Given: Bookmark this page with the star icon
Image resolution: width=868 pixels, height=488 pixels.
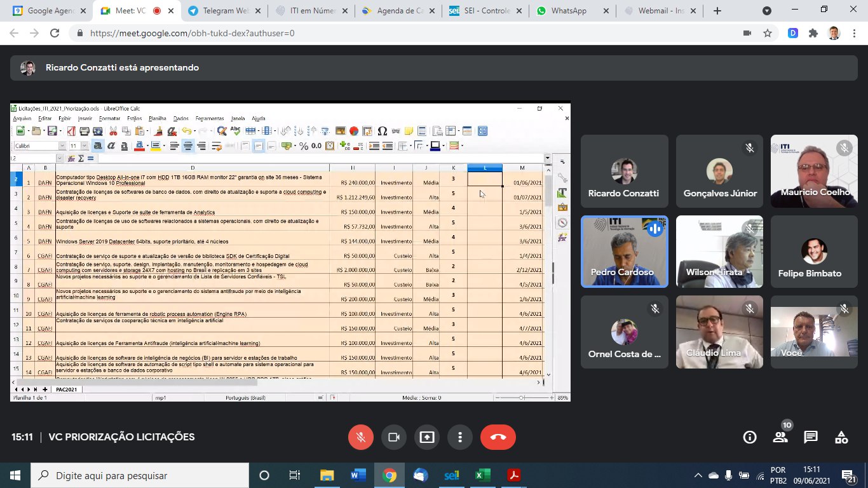Looking at the screenshot, I should (x=768, y=33).
